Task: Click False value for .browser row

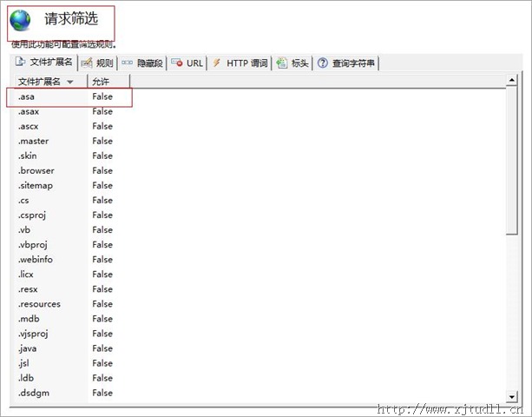Action: pyautogui.click(x=102, y=170)
